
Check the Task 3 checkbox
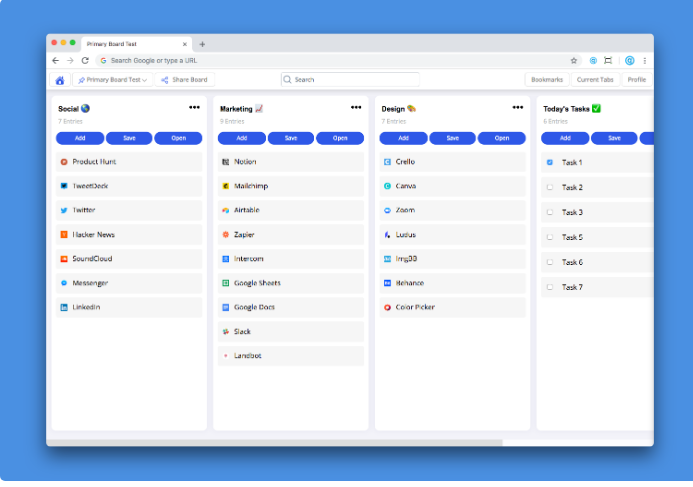pyautogui.click(x=550, y=212)
